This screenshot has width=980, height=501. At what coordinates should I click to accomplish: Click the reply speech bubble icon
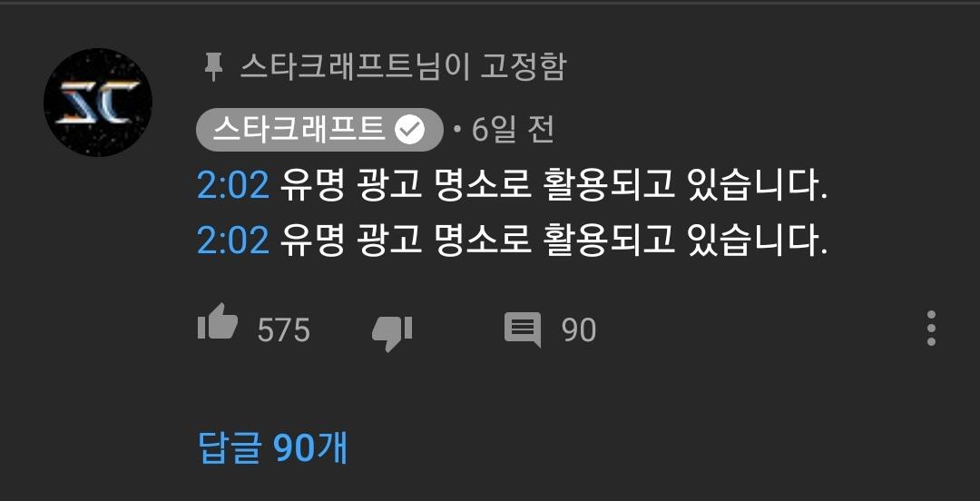[x=523, y=329]
